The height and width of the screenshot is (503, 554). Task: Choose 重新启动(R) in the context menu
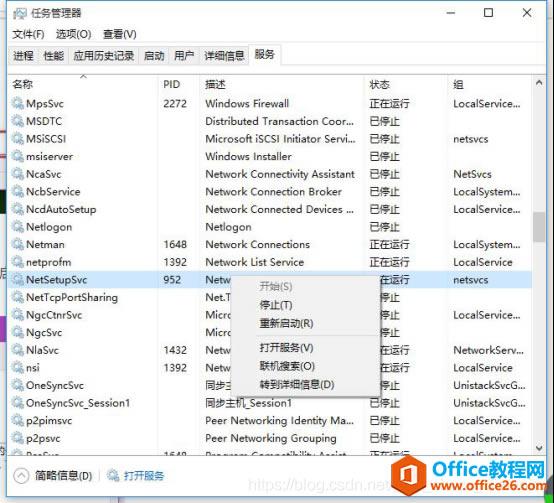pos(286,323)
